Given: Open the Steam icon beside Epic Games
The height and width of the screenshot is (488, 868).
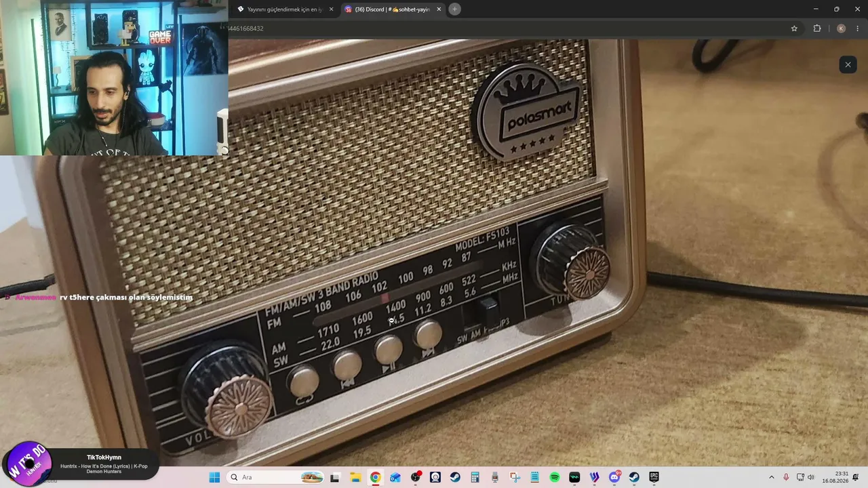Looking at the screenshot, I should (x=634, y=477).
